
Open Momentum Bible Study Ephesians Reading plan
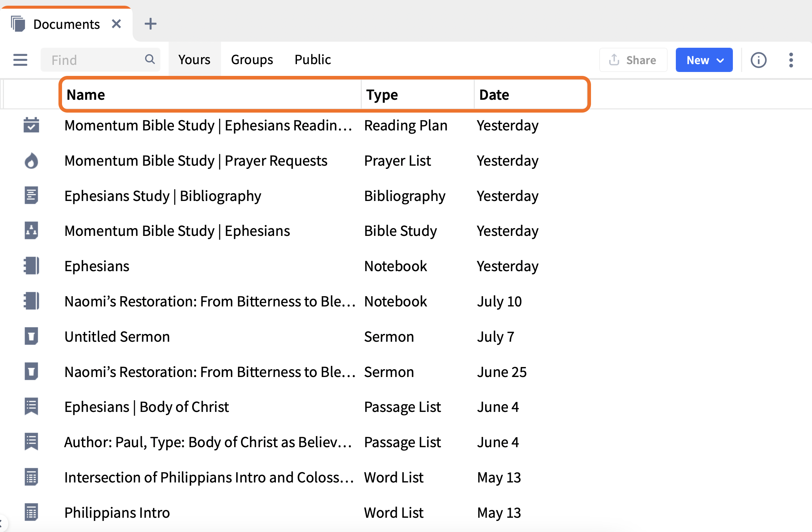(x=208, y=125)
